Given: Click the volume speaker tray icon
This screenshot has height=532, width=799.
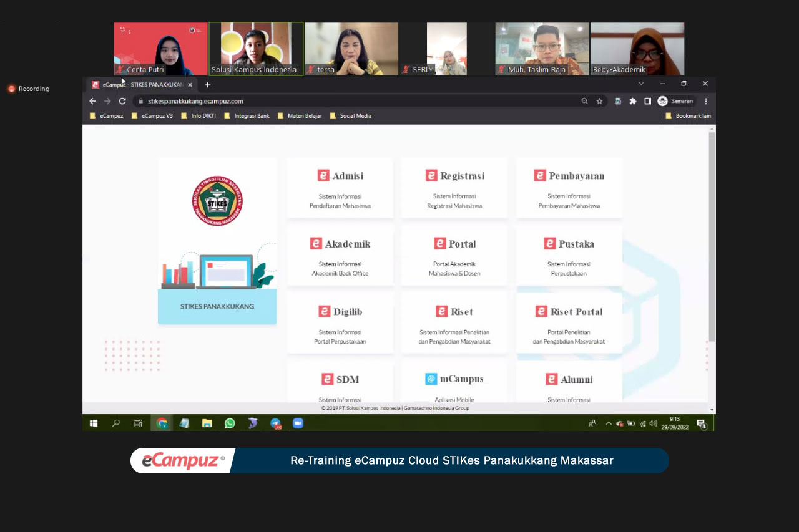Looking at the screenshot, I should (x=653, y=423).
